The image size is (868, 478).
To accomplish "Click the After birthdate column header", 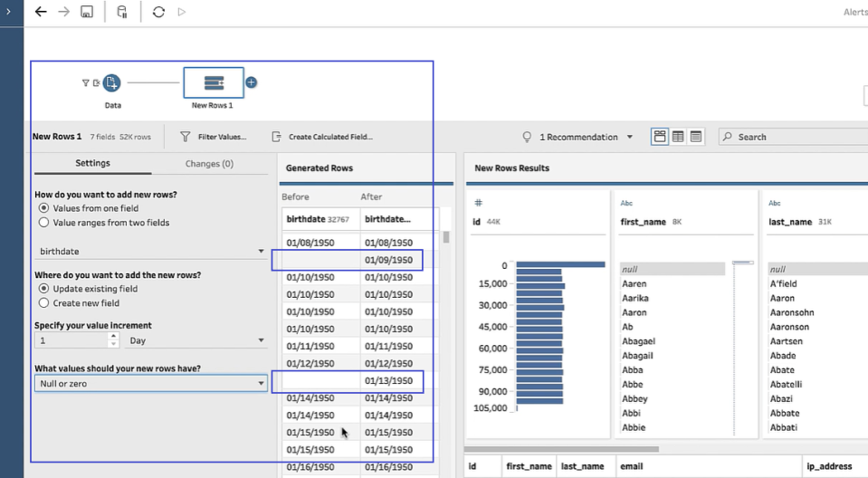I will pyautogui.click(x=399, y=219).
